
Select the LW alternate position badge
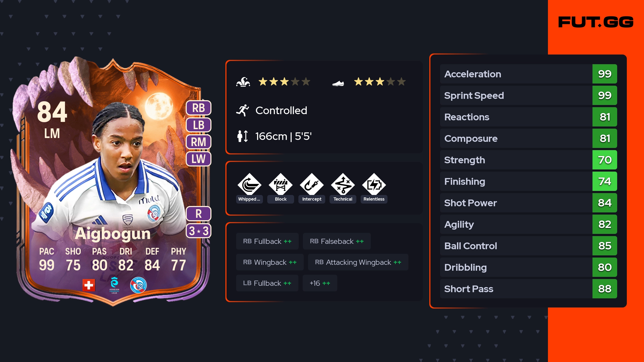tap(199, 159)
